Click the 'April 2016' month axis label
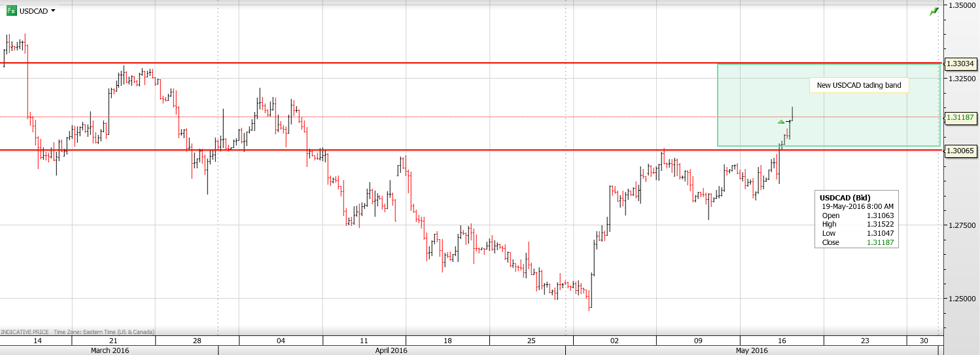The height and width of the screenshot is (355, 980). (391, 350)
